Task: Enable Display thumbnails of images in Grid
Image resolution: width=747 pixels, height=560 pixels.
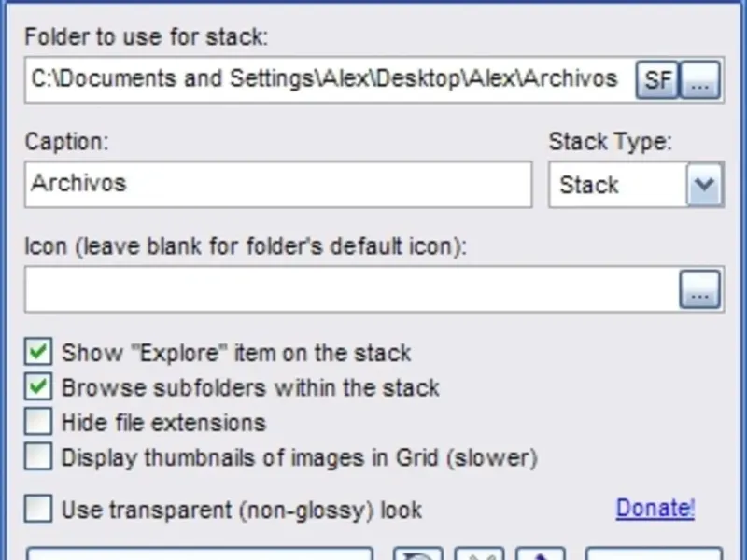Action: click(38, 456)
